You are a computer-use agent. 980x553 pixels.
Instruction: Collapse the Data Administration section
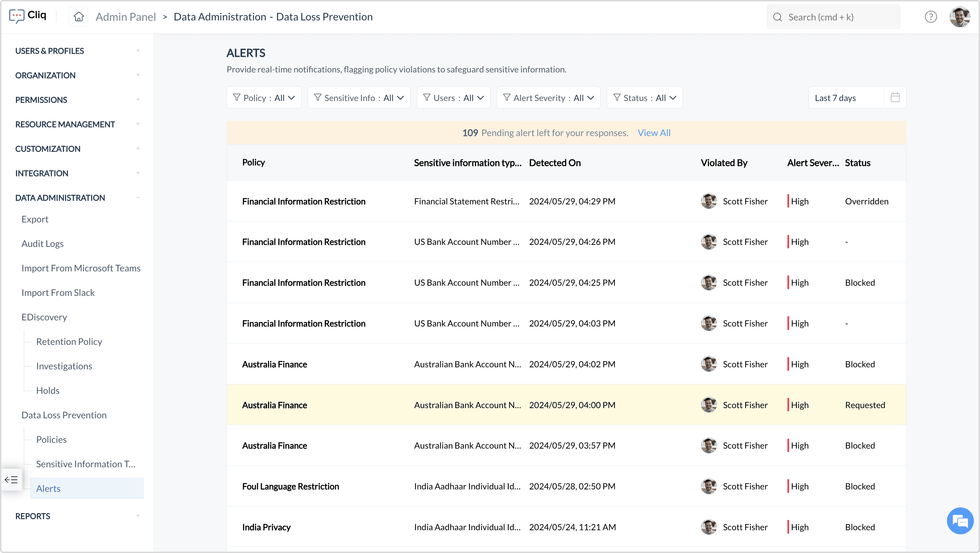click(x=138, y=197)
